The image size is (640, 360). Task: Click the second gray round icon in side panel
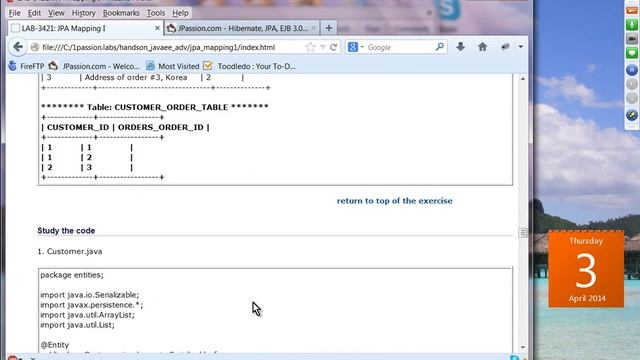(x=632, y=98)
